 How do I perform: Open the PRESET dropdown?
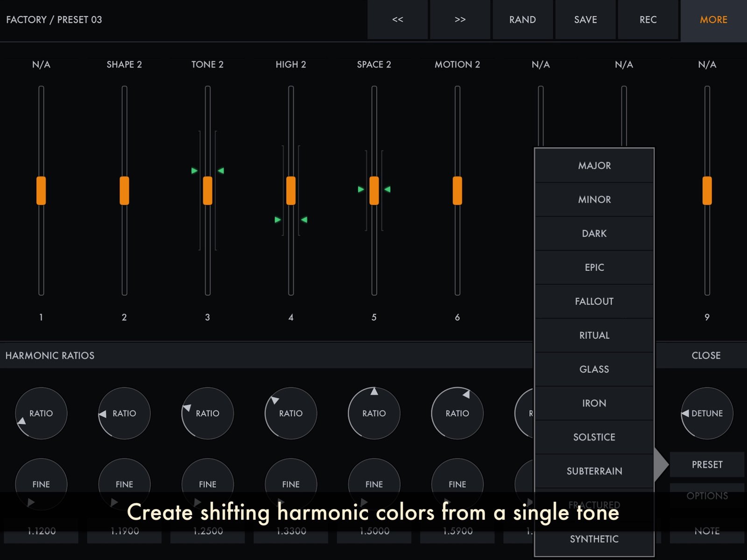pyautogui.click(x=707, y=465)
